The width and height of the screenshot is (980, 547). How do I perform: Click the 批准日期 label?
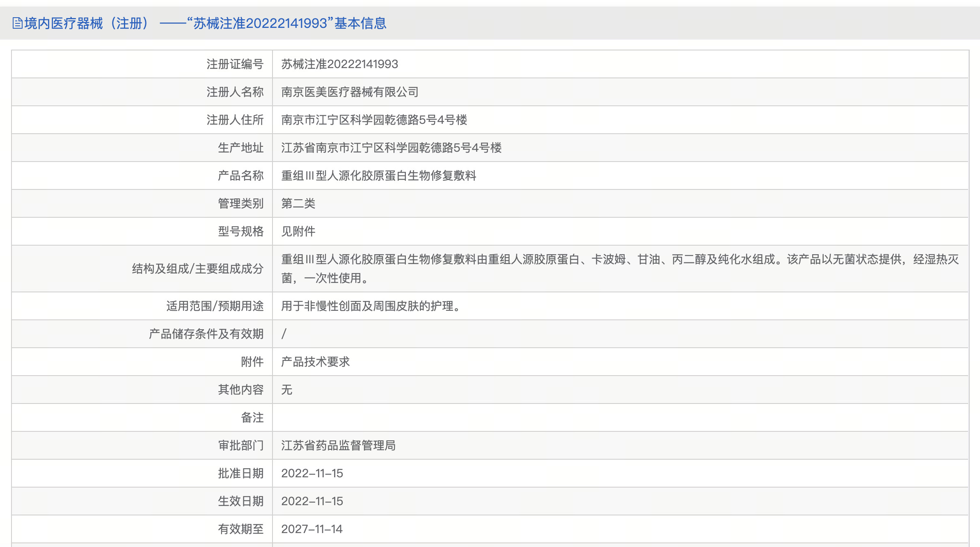(x=240, y=474)
